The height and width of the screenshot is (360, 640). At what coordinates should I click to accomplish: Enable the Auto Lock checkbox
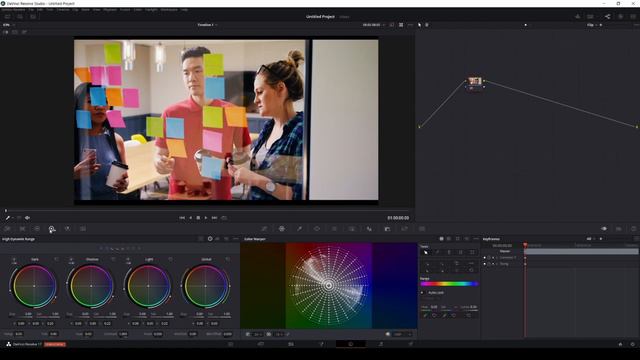422,293
